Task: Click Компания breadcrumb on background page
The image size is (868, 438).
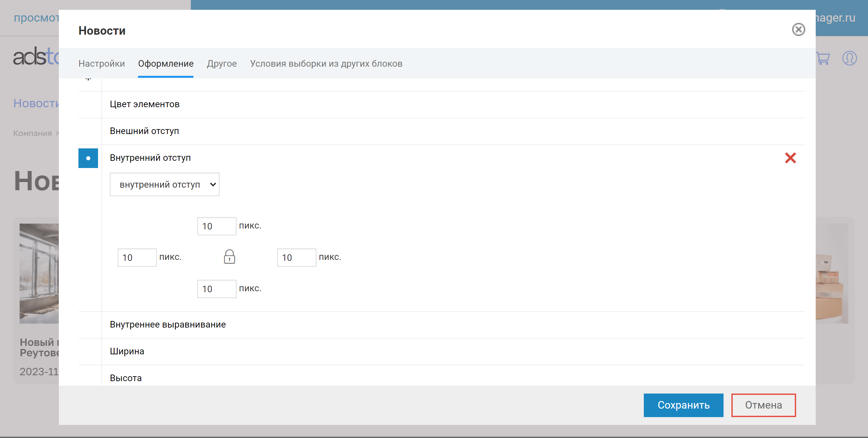Action: click(32, 133)
